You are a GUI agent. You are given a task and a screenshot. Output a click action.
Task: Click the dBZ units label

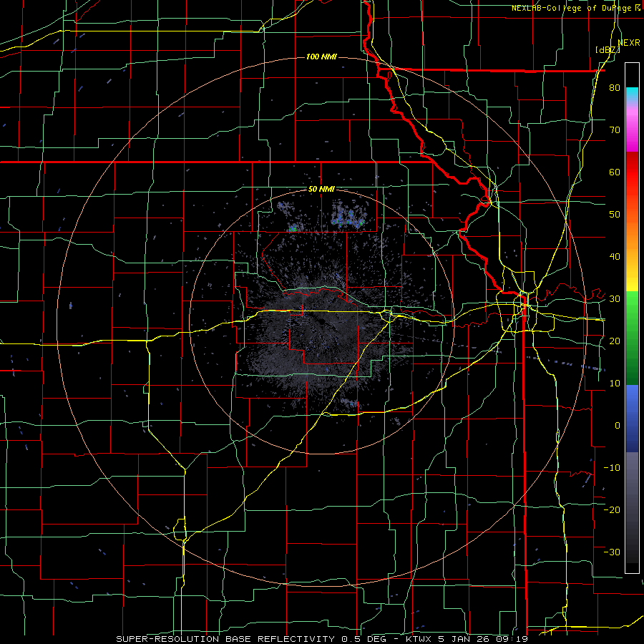pyautogui.click(x=608, y=49)
